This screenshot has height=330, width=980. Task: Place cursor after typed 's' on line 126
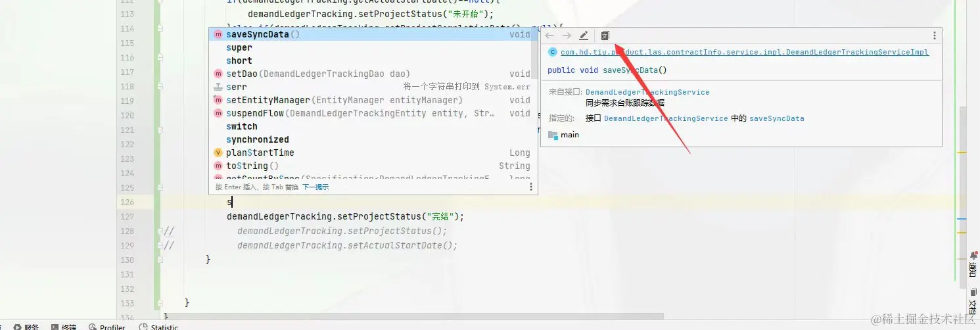click(232, 202)
